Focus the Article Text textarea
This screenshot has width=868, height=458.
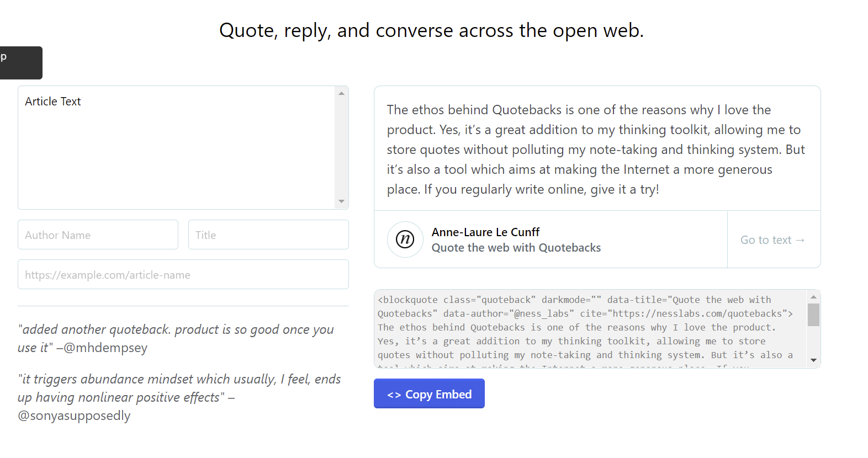pyautogui.click(x=177, y=147)
